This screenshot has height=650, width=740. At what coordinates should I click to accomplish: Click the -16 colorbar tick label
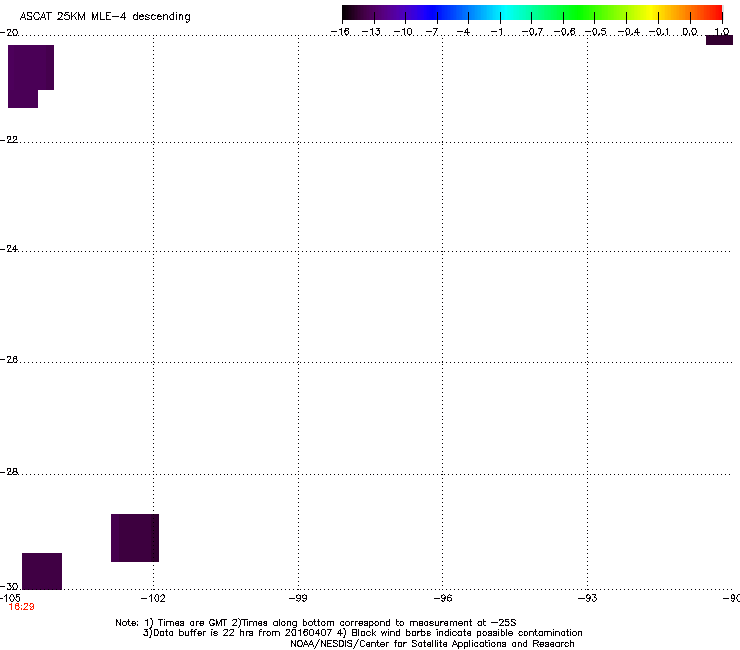point(340,32)
